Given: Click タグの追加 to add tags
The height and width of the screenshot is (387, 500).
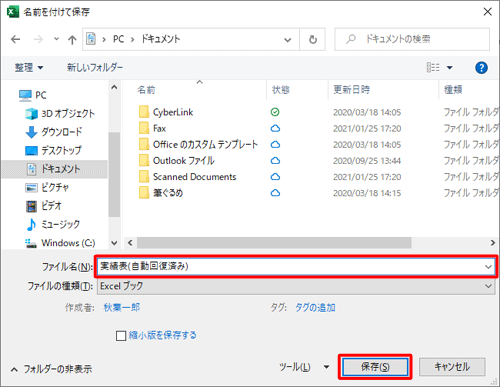Looking at the screenshot, I should [x=315, y=307].
